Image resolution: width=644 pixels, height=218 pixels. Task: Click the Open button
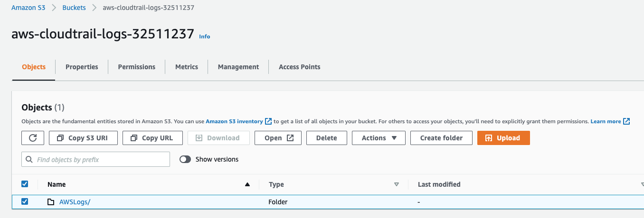click(278, 138)
